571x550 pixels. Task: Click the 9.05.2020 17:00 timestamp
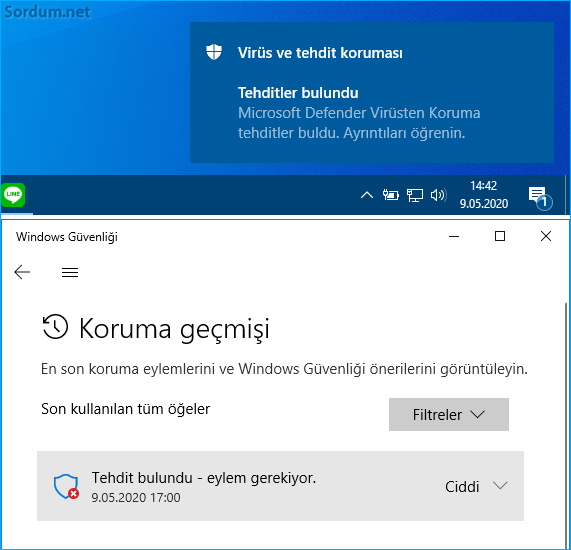click(136, 498)
